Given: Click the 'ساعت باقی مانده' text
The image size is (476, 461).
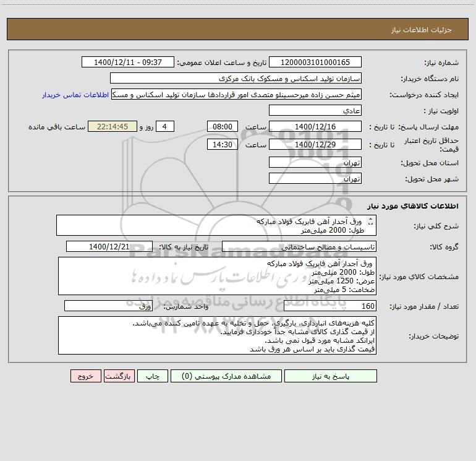Looking at the screenshot, I should [x=57, y=127].
